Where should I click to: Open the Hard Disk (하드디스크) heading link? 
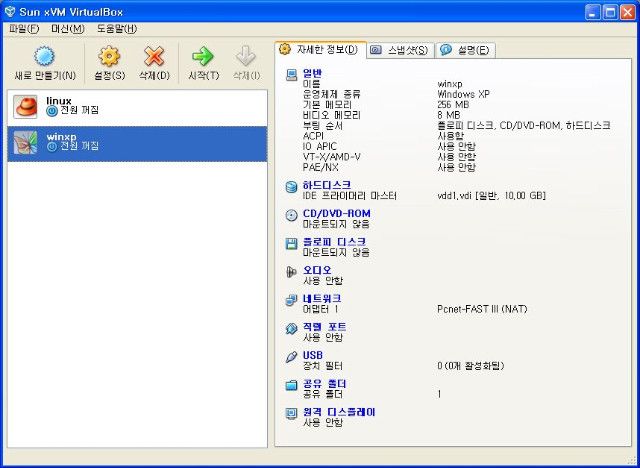327,186
